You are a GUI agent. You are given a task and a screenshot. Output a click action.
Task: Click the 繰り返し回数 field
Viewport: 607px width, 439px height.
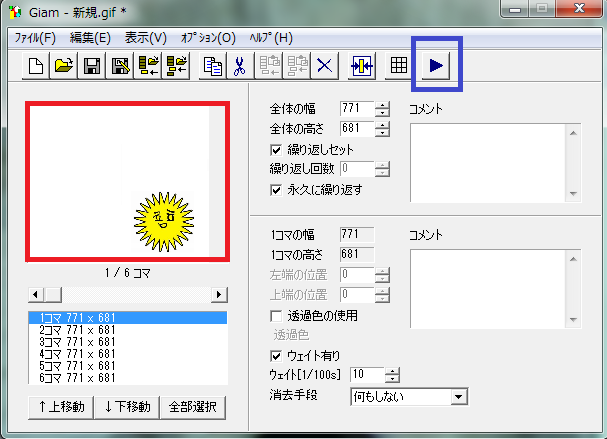pyautogui.click(x=357, y=169)
